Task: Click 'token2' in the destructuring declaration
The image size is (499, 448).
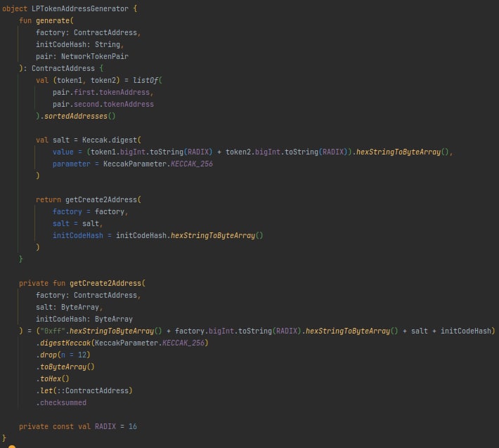Action: 103,80
